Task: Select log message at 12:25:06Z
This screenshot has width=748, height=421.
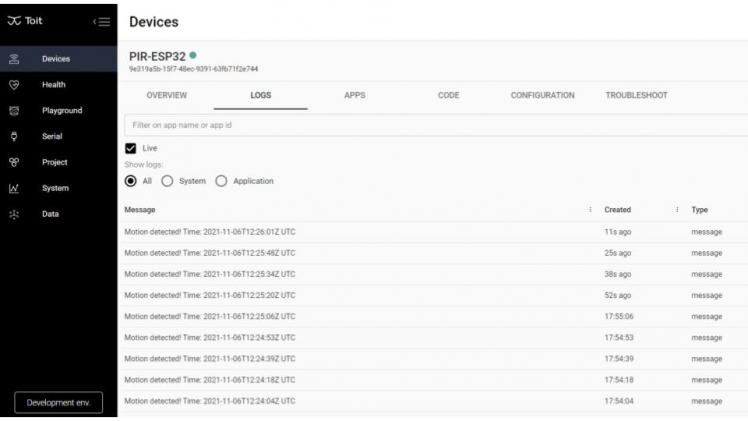Action: (210, 317)
